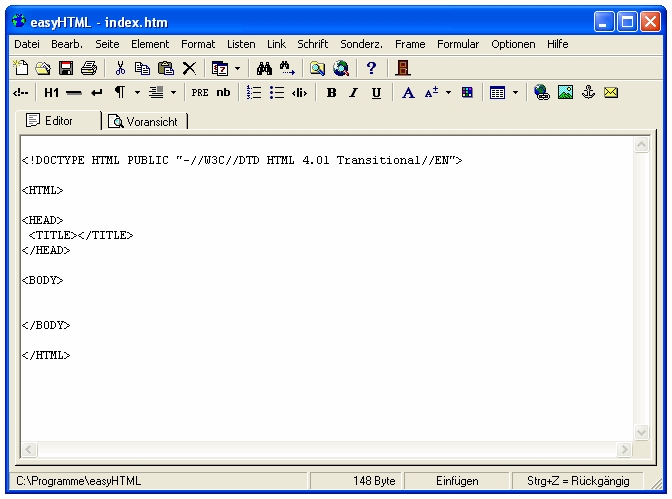
Task: Click the PRE preformatted text button
Action: click(200, 93)
